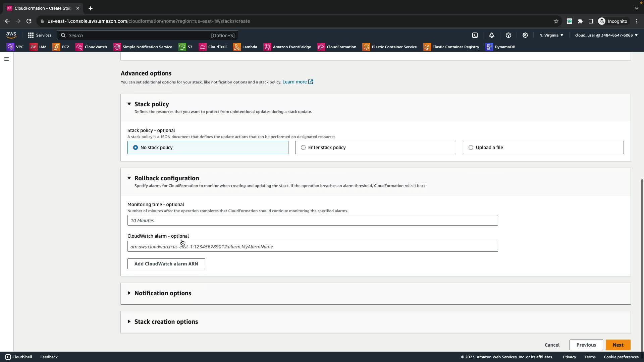
Task: Click the notifications bell icon
Action: tap(492, 35)
